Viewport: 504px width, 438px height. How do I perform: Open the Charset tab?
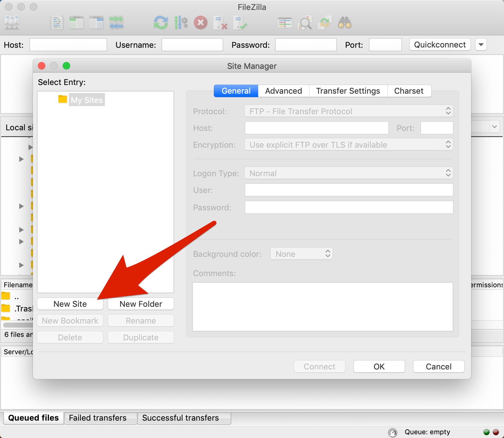click(x=409, y=91)
